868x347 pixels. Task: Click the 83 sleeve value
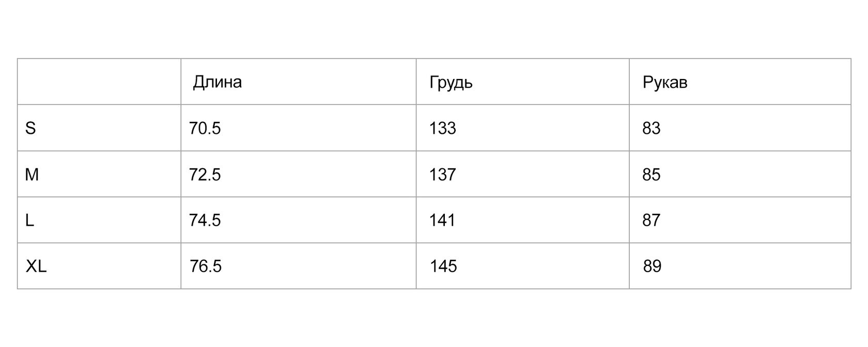(x=651, y=128)
